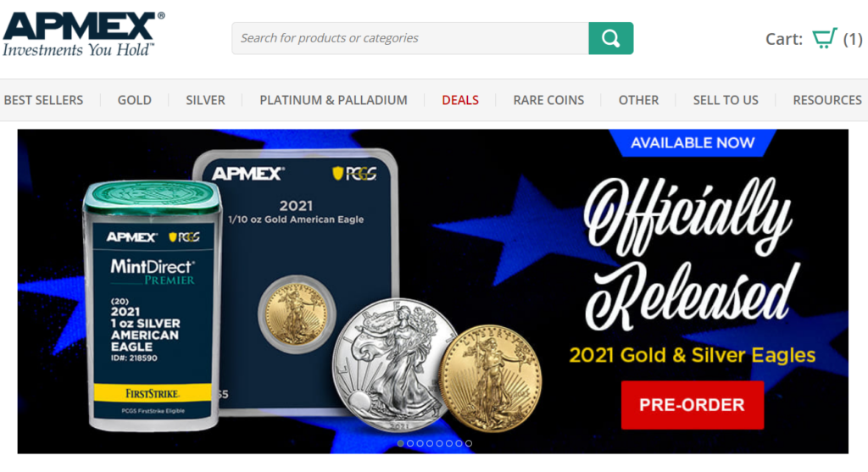Open the Gold menu

pyautogui.click(x=135, y=100)
